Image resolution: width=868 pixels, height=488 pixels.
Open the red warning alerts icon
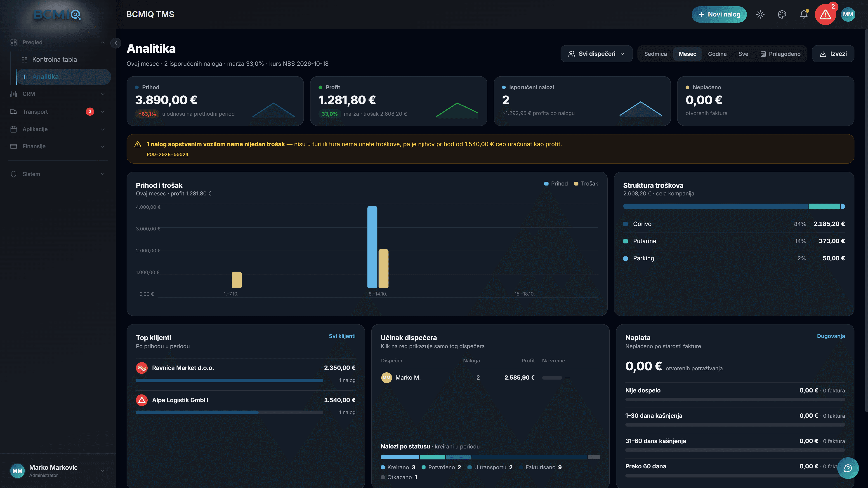(x=825, y=14)
